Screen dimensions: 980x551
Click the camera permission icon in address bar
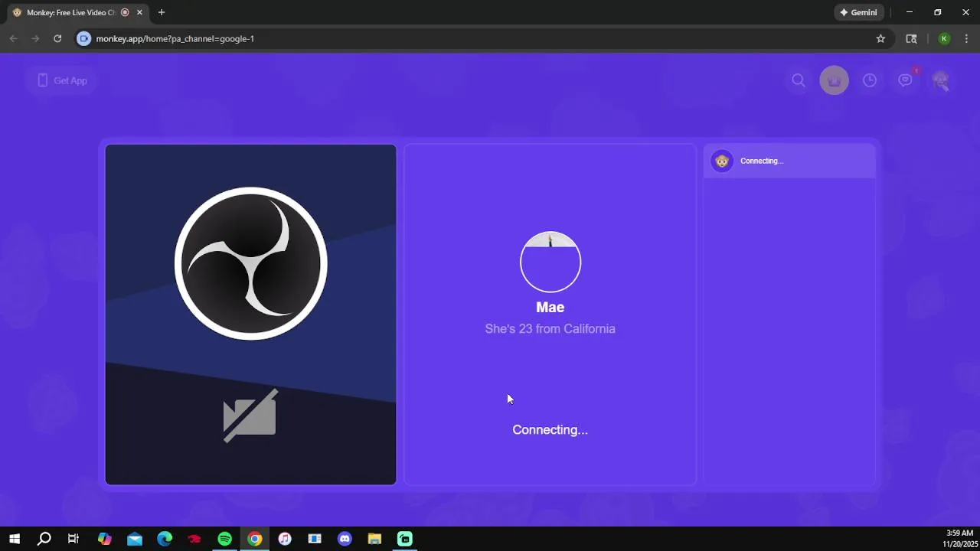pos(84,38)
